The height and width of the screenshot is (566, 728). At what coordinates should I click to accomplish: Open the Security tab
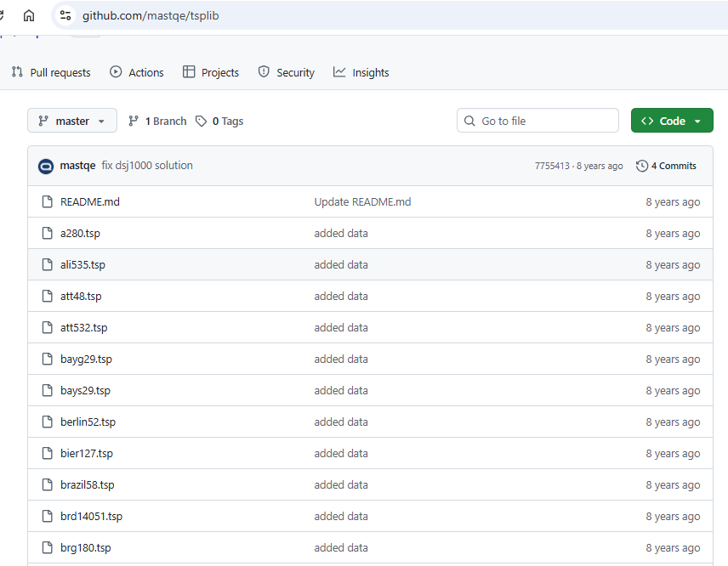pos(287,72)
